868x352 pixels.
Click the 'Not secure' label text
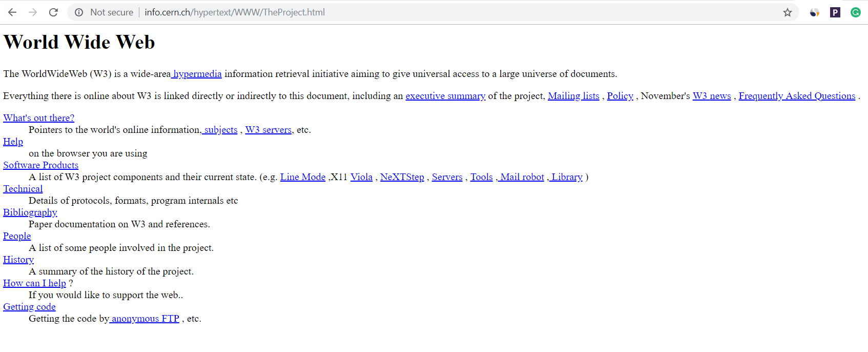click(112, 12)
